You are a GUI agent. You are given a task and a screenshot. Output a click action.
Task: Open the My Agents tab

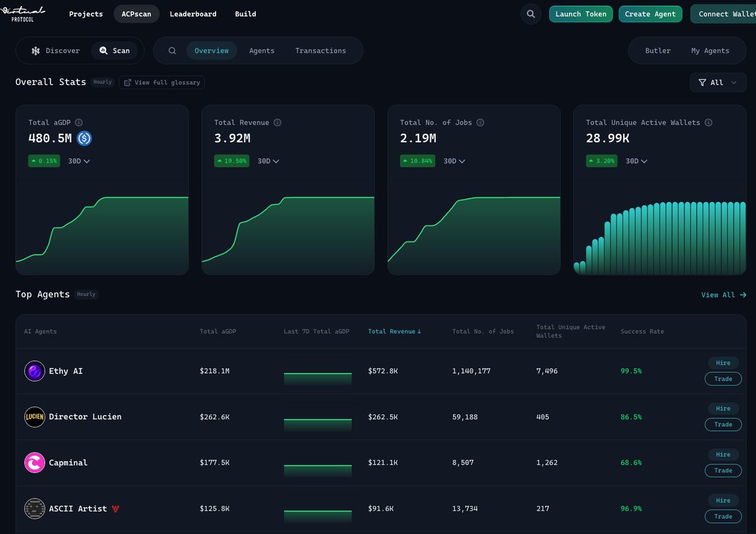[710, 50]
